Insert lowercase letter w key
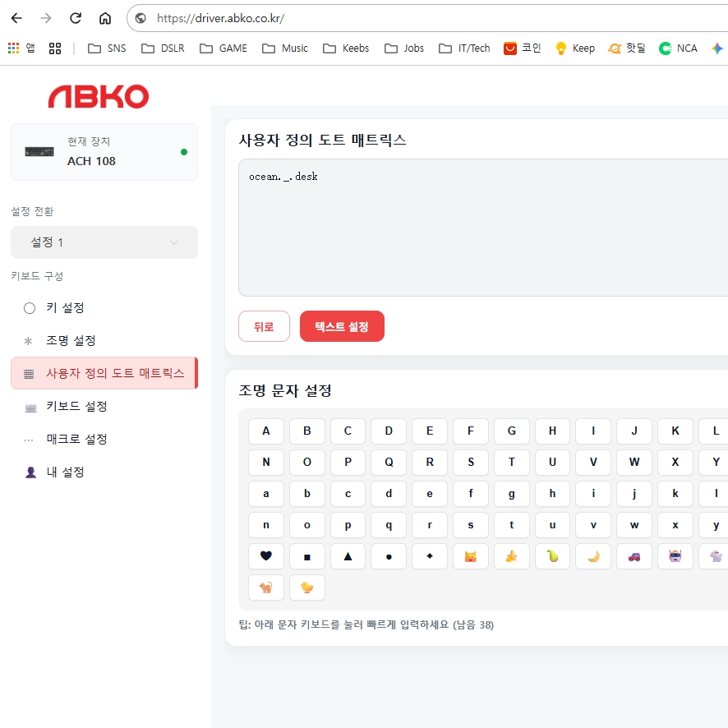 [634, 525]
